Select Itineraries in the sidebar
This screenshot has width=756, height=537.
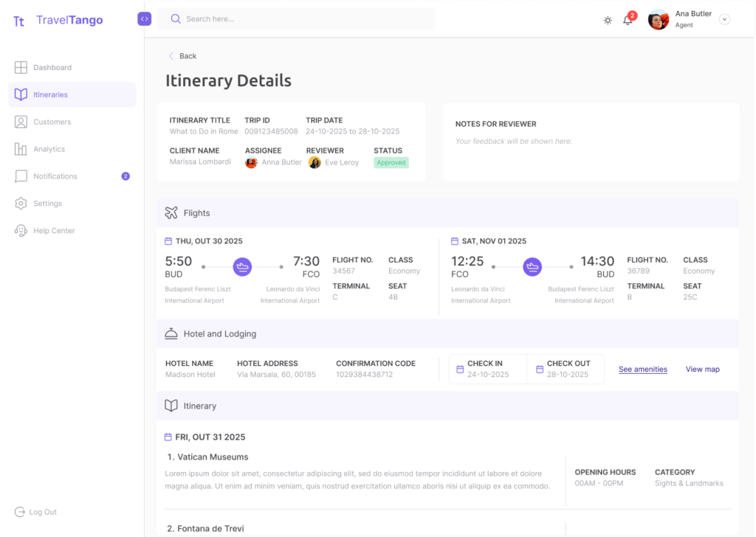50,94
